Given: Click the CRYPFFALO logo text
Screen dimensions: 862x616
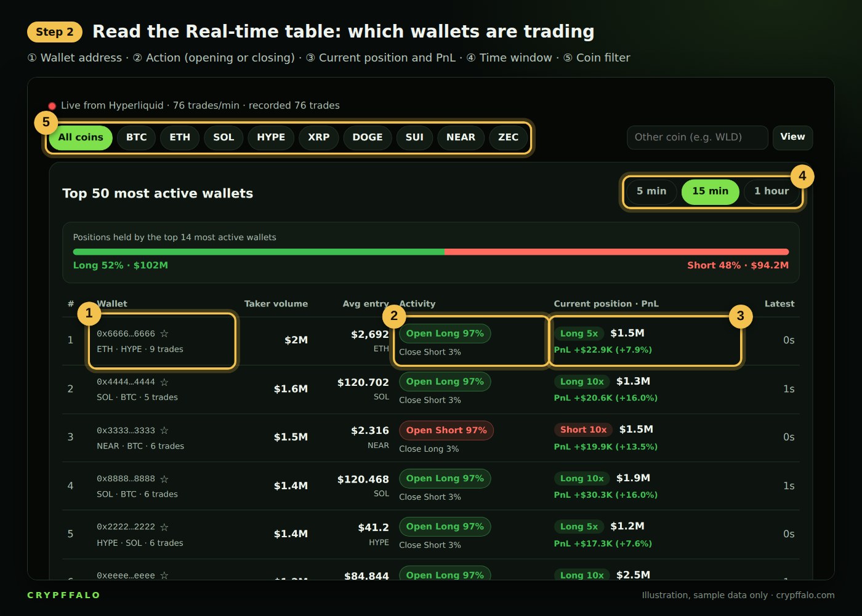Looking at the screenshot, I should 63,595.
